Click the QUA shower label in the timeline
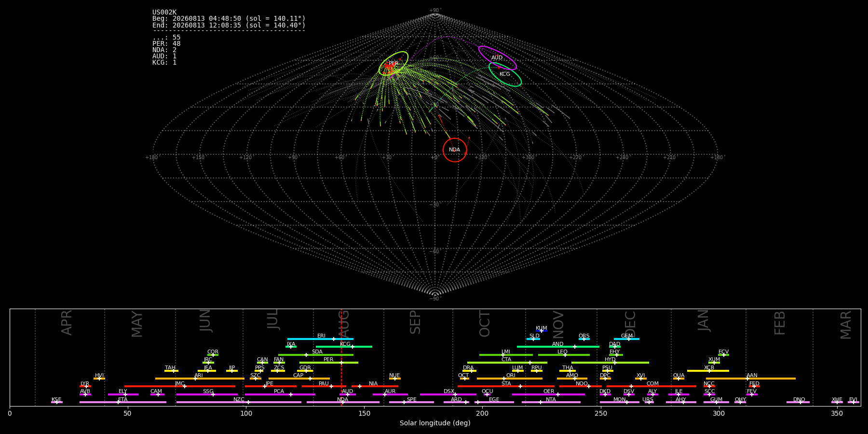The height and width of the screenshot is (434, 868). [678, 375]
